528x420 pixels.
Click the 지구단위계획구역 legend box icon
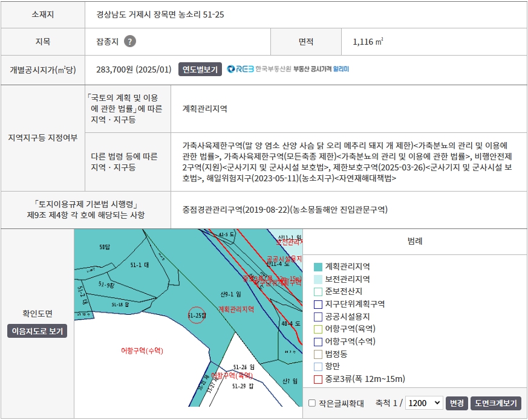click(318, 304)
